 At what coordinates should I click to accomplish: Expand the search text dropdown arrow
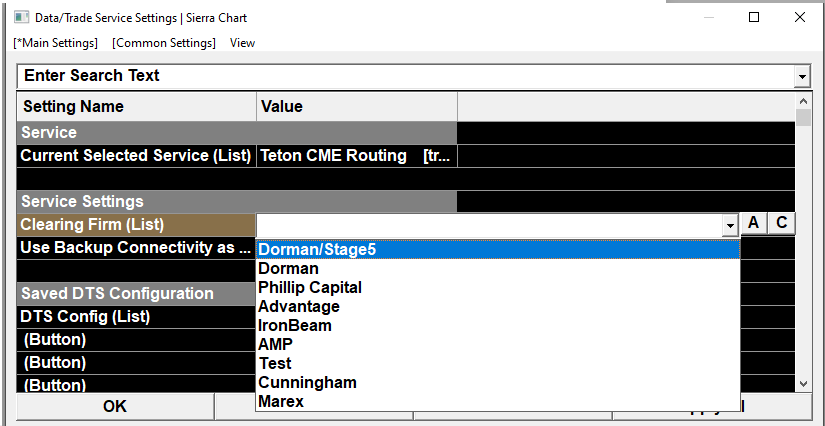pyautogui.click(x=802, y=76)
